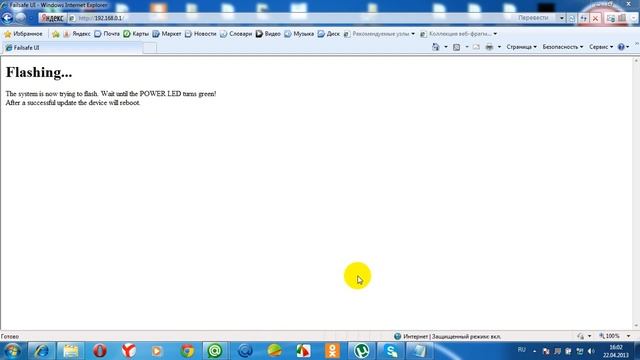Open the Музыка bookmark
The image size is (640, 360).
[299, 34]
